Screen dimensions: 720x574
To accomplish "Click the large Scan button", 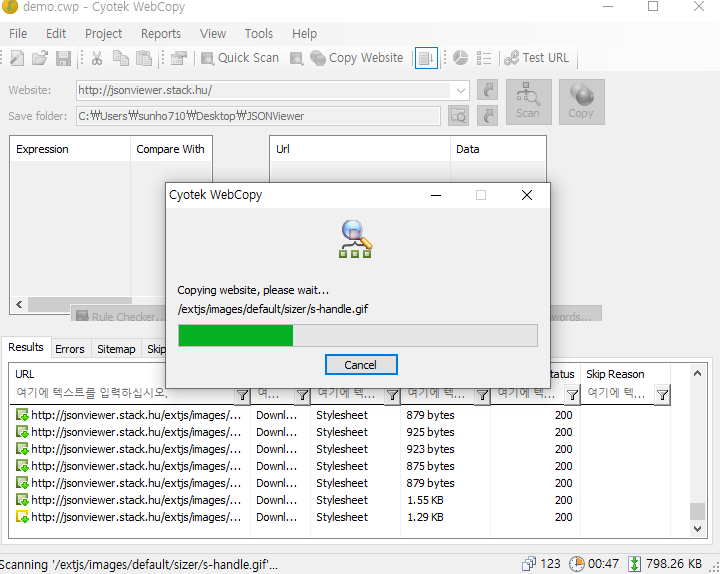I will point(529,102).
